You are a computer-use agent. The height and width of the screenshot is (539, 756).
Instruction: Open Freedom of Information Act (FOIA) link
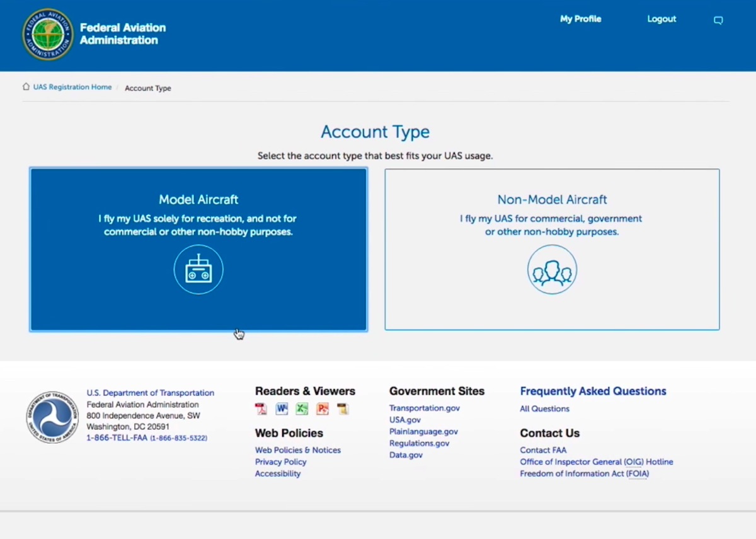pyautogui.click(x=585, y=473)
